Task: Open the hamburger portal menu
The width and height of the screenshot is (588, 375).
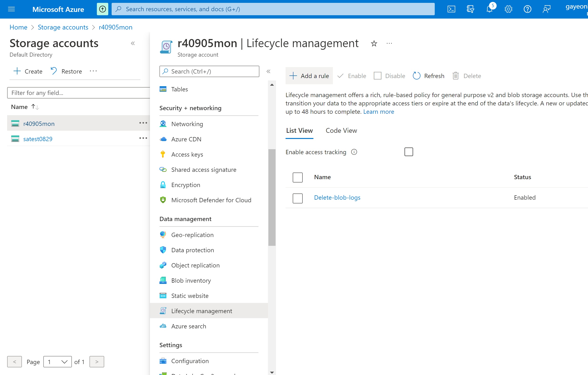Action: click(11, 9)
